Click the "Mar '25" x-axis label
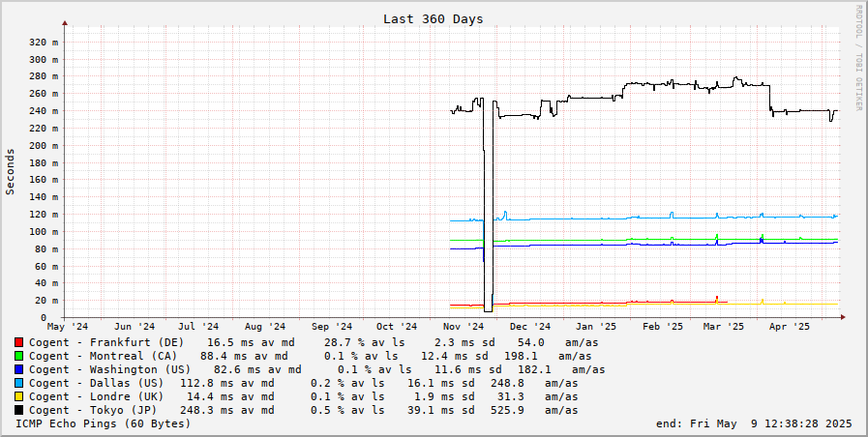This screenshot has height=437, width=868. click(x=723, y=327)
